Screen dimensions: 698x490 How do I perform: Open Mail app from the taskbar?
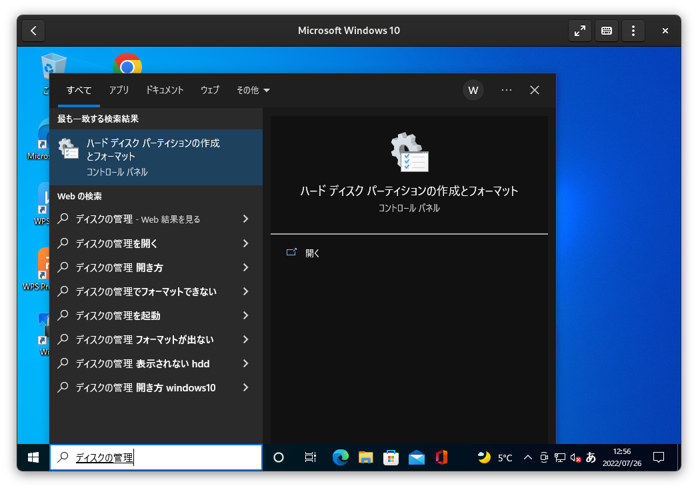(x=417, y=457)
